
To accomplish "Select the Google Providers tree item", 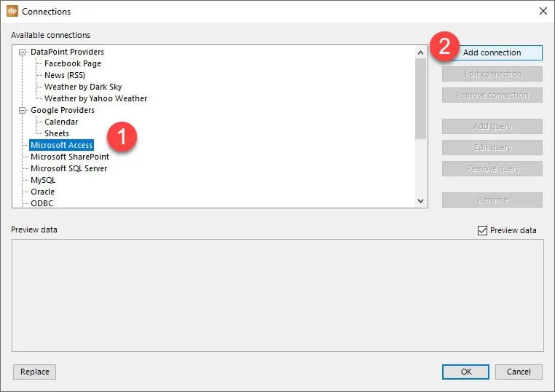I will 63,111.
